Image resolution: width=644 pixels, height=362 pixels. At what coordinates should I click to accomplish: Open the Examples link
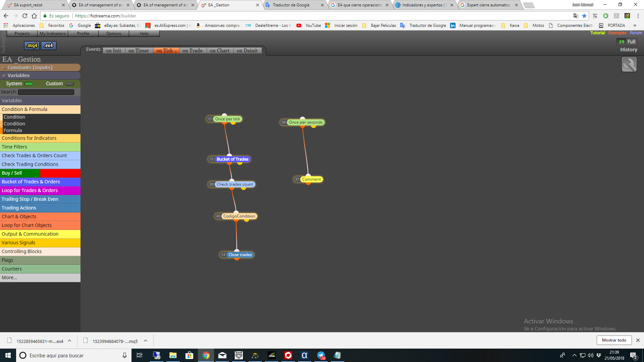617,33
